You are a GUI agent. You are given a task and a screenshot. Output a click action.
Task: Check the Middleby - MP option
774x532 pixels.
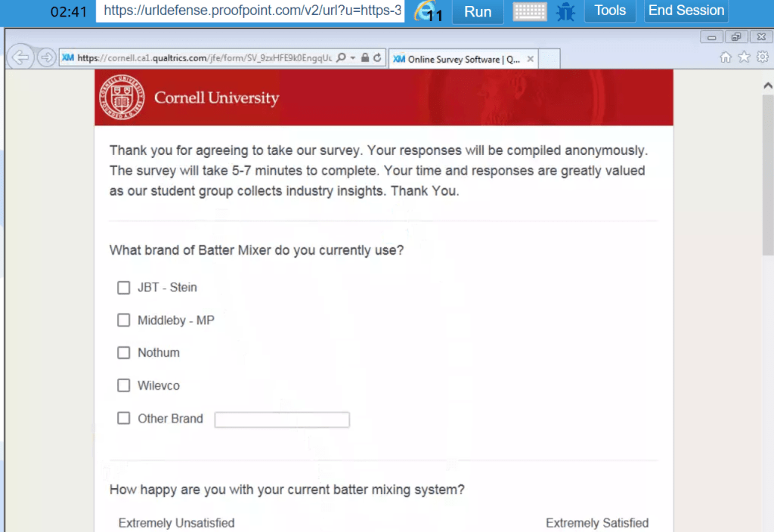124,320
